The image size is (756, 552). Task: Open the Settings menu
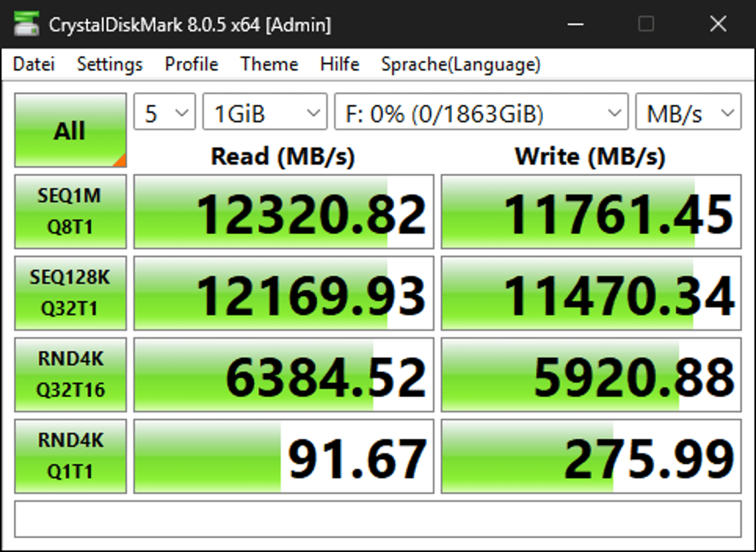coord(109,64)
